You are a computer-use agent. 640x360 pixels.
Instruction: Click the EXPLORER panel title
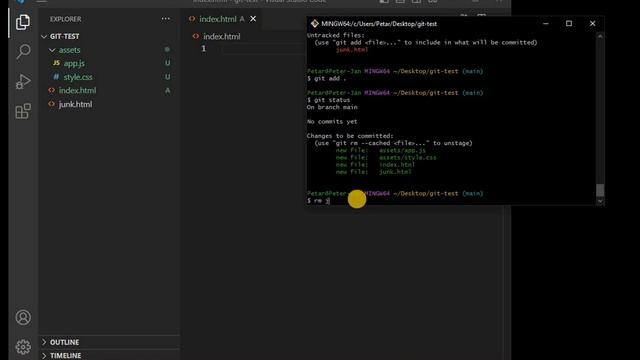[x=66, y=19]
